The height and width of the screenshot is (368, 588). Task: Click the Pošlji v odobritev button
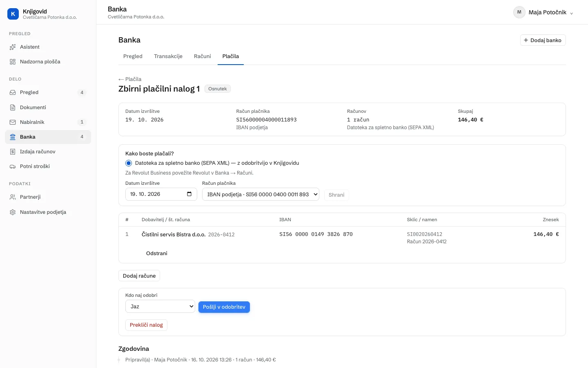pyautogui.click(x=224, y=307)
